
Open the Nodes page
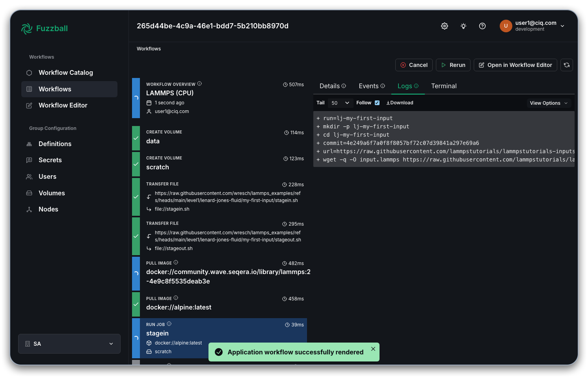tap(69, 209)
